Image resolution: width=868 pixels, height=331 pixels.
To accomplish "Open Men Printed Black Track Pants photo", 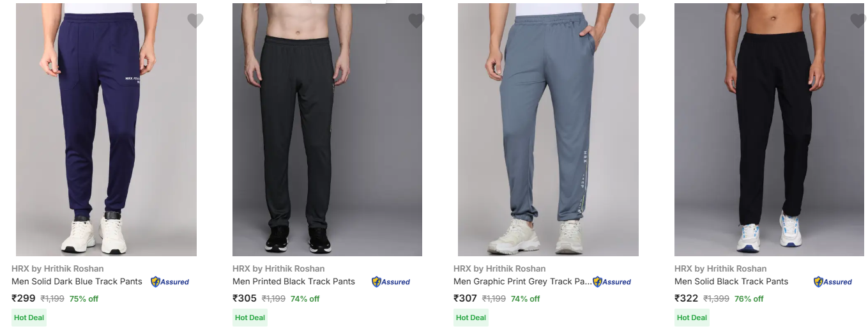I will click(x=327, y=129).
